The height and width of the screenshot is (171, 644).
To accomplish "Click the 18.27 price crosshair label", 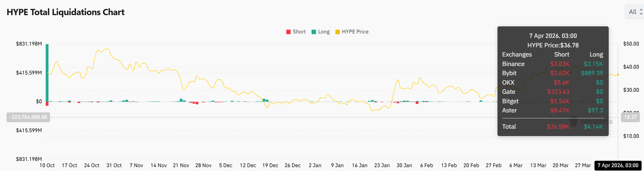I will pyautogui.click(x=630, y=117).
